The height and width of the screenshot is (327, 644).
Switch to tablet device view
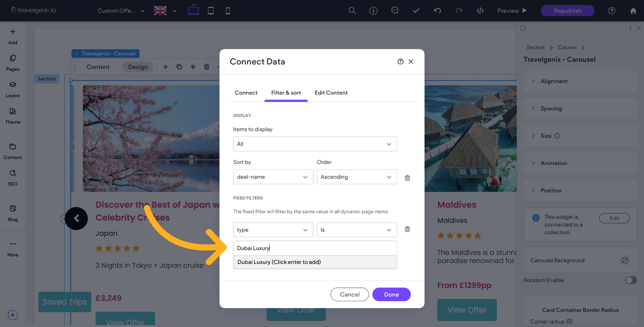tap(211, 11)
